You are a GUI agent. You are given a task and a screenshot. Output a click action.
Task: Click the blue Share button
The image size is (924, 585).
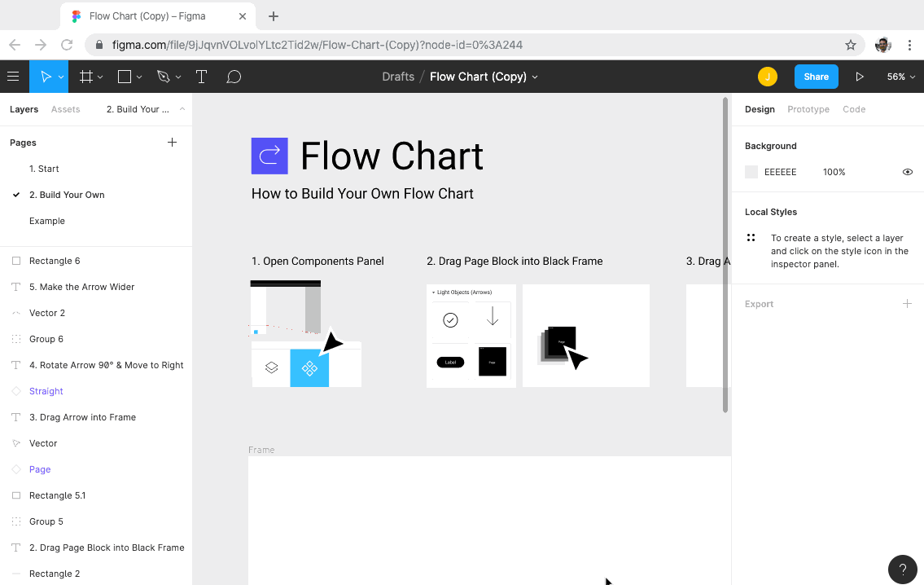(817, 77)
